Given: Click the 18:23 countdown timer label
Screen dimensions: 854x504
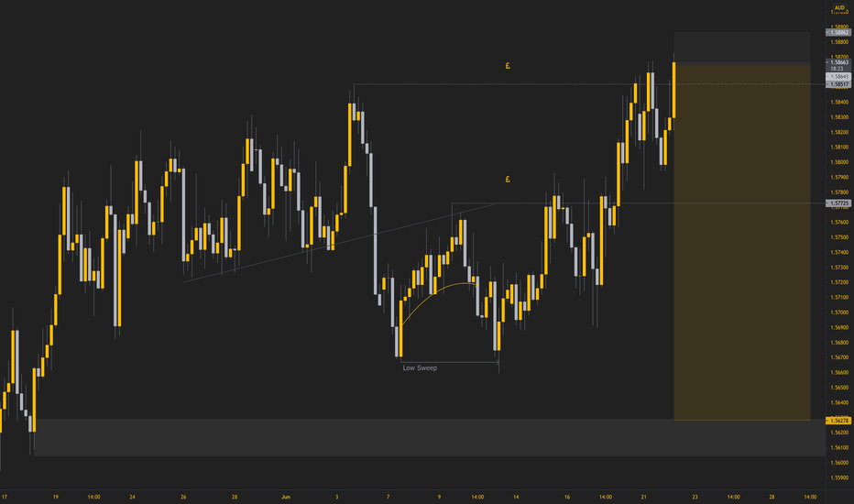Looking at the screenshot, I should pyautogui.click(x=838, y=69).
